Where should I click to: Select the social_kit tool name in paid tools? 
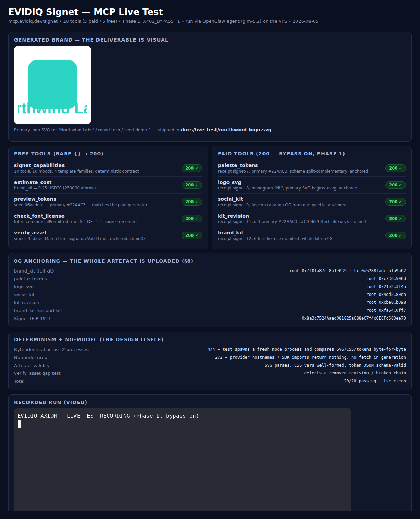pyautogui.click(x=230, y=199)
